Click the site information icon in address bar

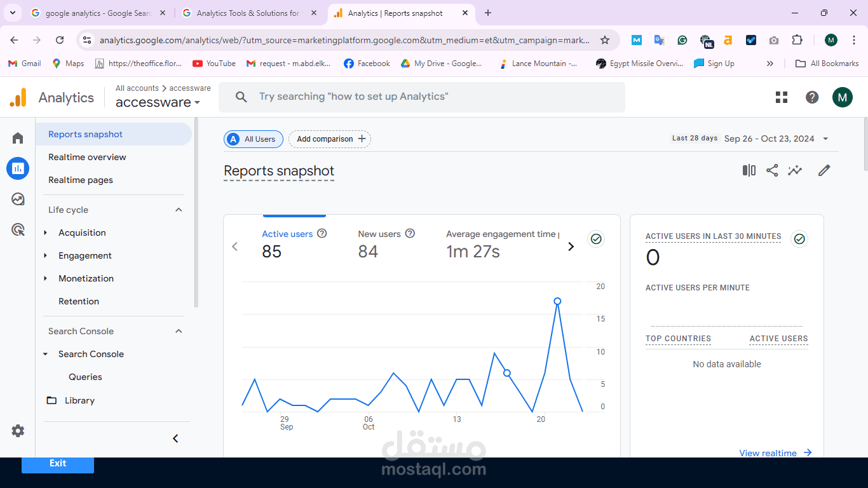click(x=88, y=40)
